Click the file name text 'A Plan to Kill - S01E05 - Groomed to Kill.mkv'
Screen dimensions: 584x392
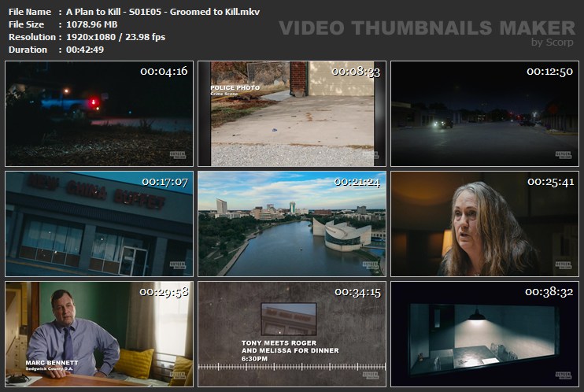(163, 12)
